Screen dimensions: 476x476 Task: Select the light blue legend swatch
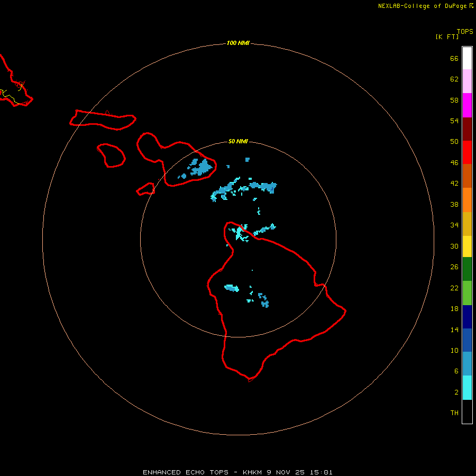tap(467, 364)
